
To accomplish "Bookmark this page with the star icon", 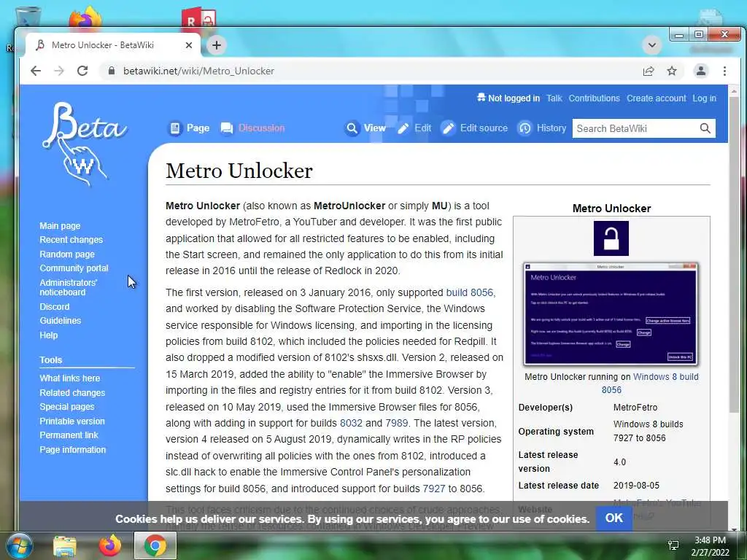I will pos(672,71).
